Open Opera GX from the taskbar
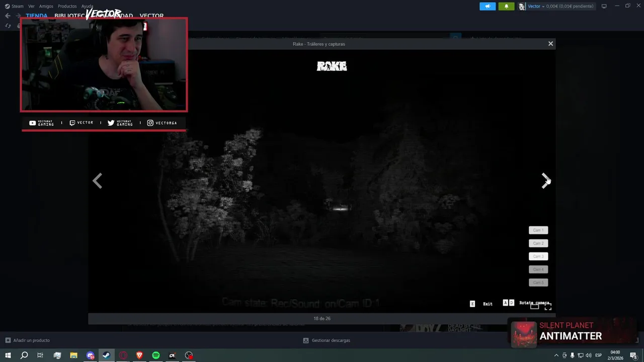The image size is (644, 362). pyautogui.click(x=123, y=355)
